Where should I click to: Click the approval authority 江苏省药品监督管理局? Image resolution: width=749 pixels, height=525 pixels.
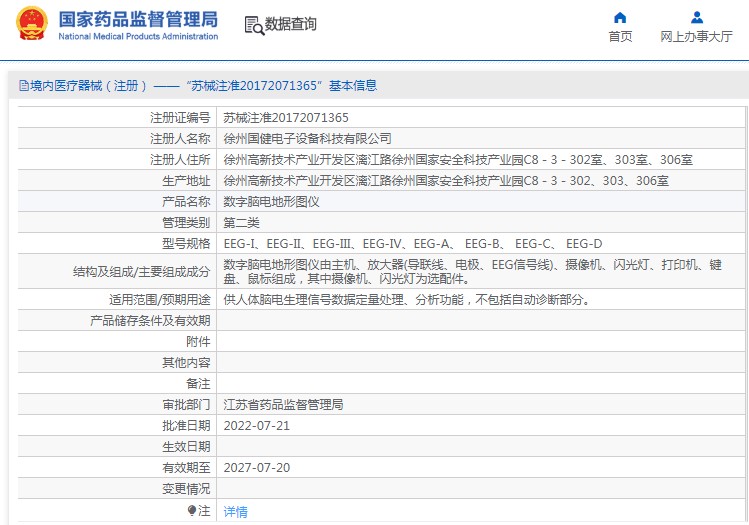[x=283, y=405]
